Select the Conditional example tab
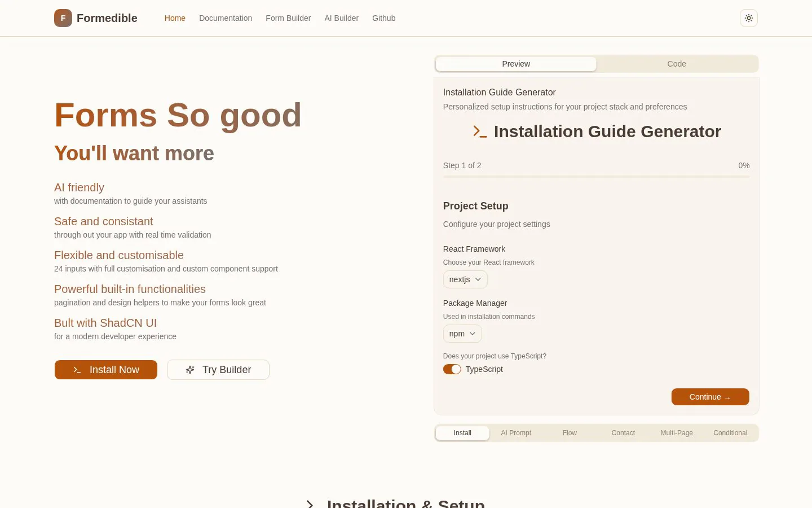Image resolution: width=812 pixels, height=508 pixels. point(730,433)
